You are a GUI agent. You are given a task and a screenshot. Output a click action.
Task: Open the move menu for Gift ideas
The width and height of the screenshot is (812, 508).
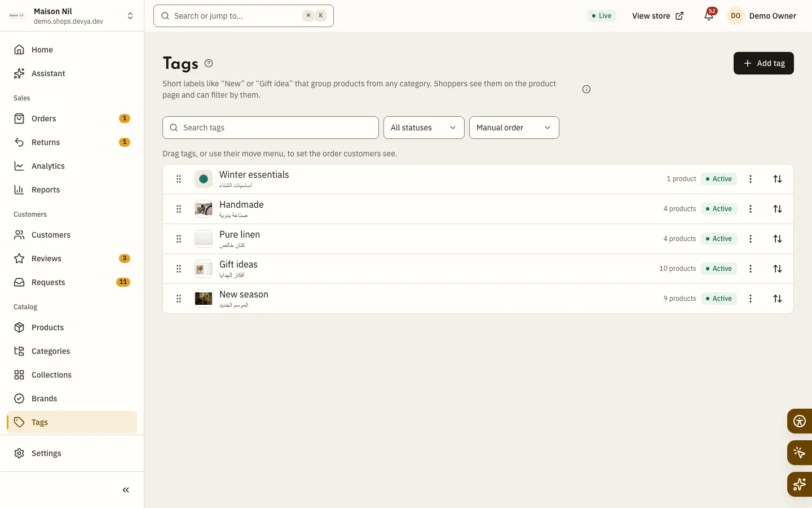pos(778,269)
